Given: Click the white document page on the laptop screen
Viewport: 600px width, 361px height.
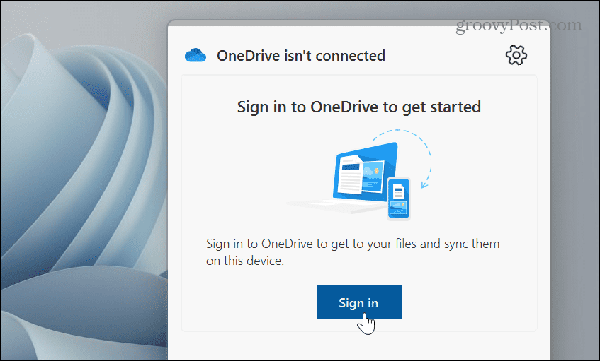Looking at the screenshot, I should click(351, 174).
